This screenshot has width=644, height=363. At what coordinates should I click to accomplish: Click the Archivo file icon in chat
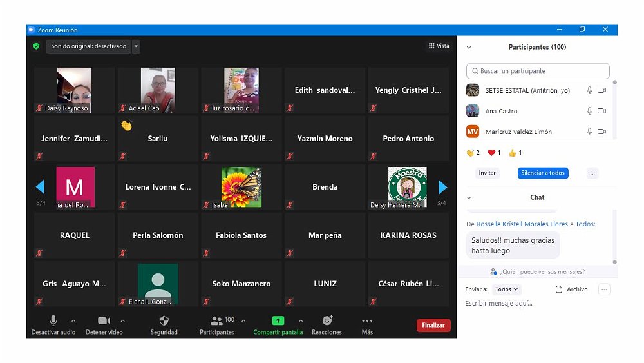(559, 289)
